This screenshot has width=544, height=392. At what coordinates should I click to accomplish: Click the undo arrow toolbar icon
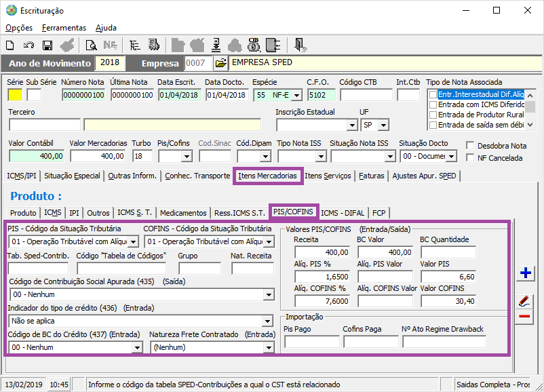tap(28, 45)
